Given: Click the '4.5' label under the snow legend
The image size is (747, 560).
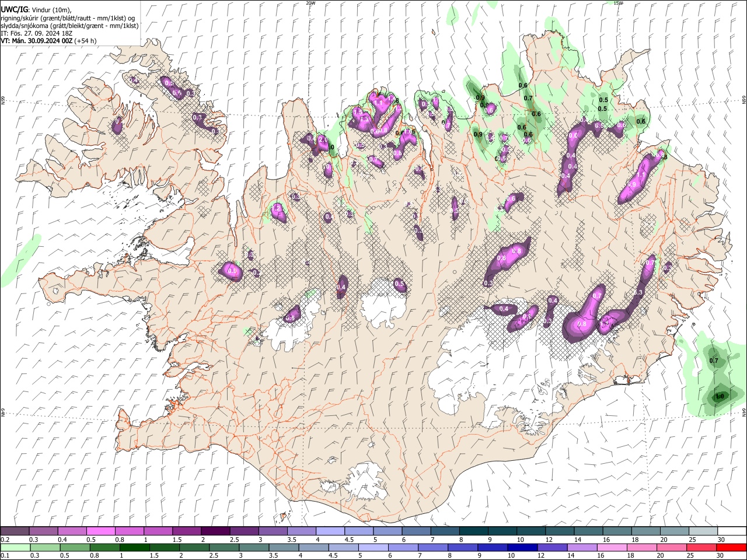Looking at the screenshot, I should coord(349,540).
